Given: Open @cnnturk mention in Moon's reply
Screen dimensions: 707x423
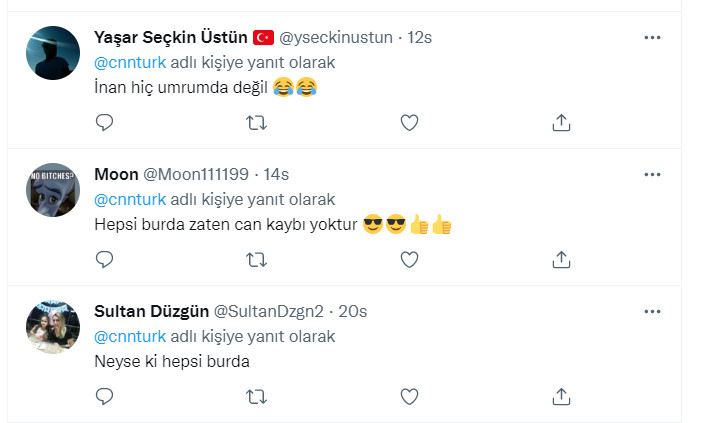Looking at the screenshot, I should pos(130,199).
